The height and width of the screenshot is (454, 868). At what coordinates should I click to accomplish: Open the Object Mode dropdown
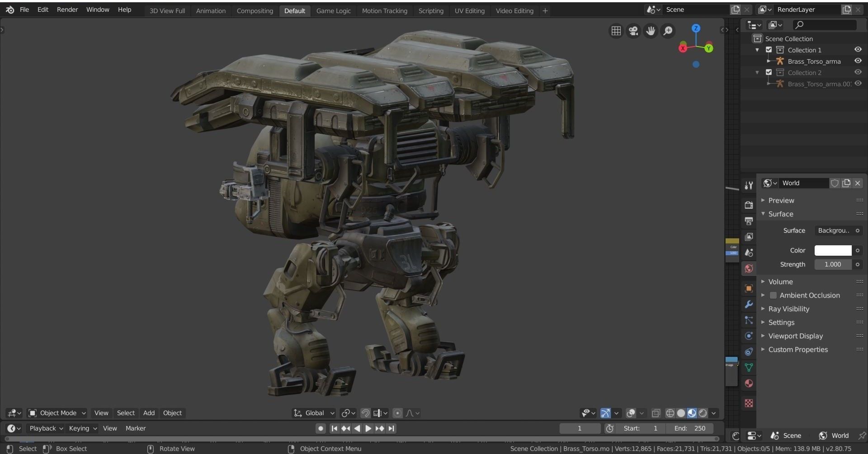click(x=57, y=413)
